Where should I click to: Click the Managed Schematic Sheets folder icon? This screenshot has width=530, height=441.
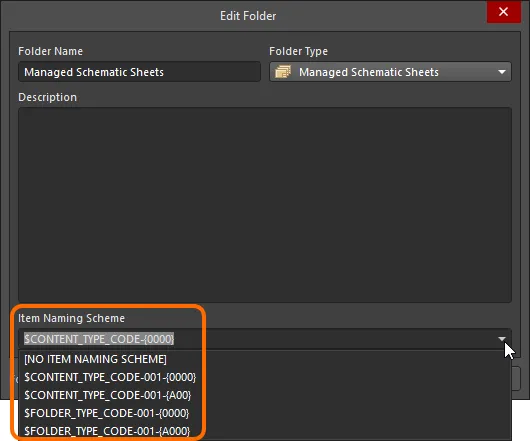pos(283,72)
